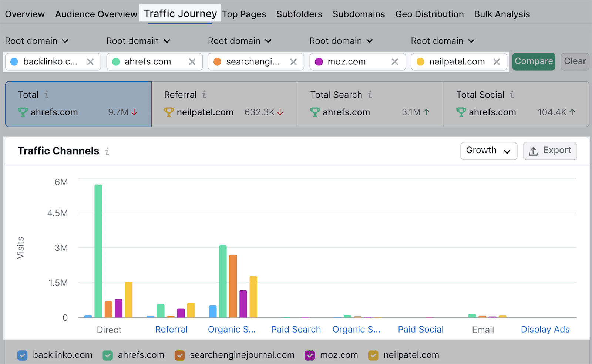Toggle off the moz.com legend checkbox
The image size is (592, 364).
[309, 355]
